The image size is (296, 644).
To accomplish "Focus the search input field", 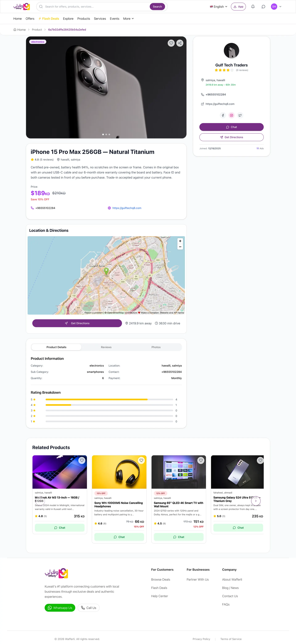I will 96,7.
